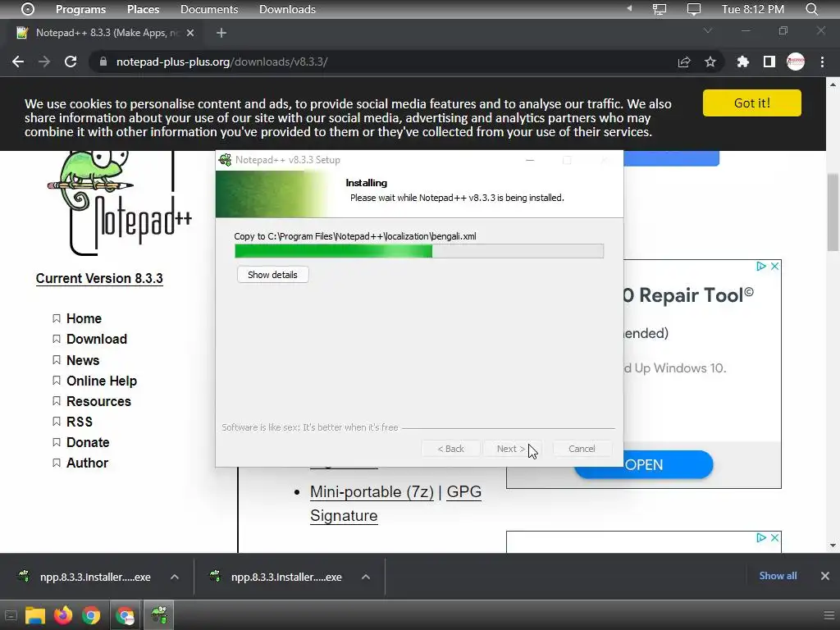Click the Current Version 8.3.3 link
The height and width of the screenshot is (630, 840).
click(99, 279)
